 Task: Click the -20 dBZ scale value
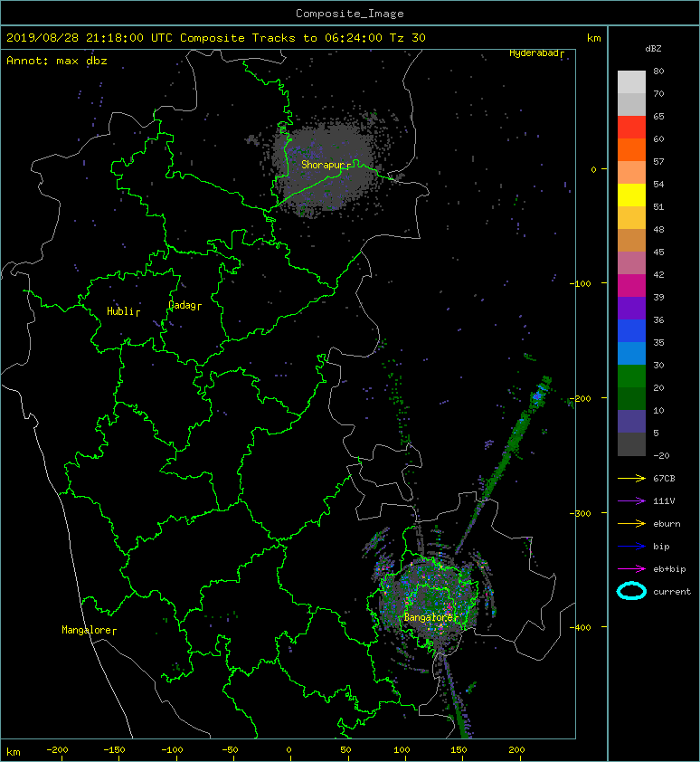pyautogui.click(x=661, y=455)
